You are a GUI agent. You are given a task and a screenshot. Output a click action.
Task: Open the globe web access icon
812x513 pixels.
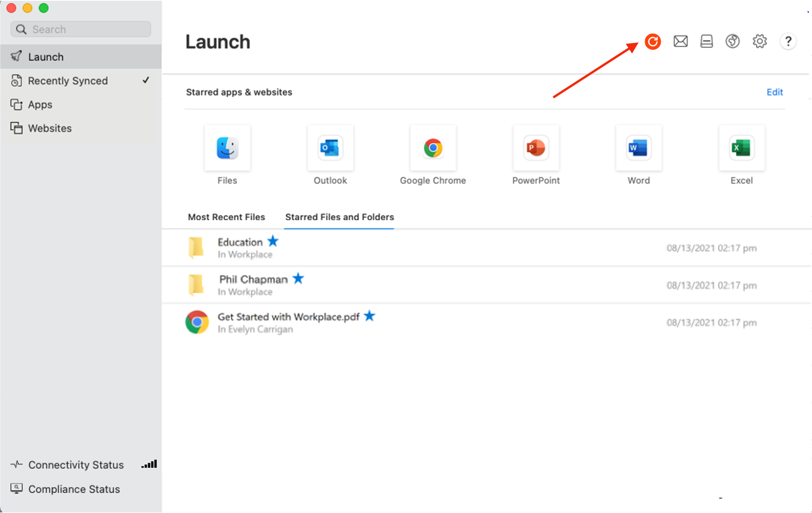[732, 41]
